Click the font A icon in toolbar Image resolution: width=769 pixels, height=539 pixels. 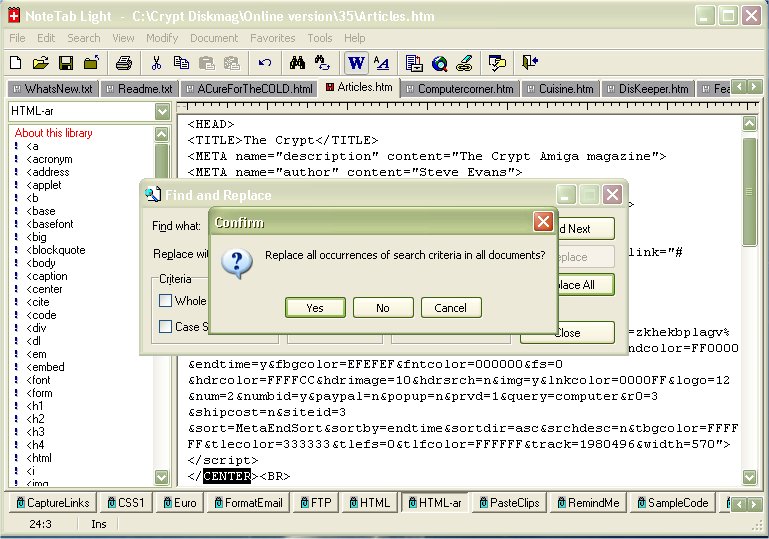(381, 63)
